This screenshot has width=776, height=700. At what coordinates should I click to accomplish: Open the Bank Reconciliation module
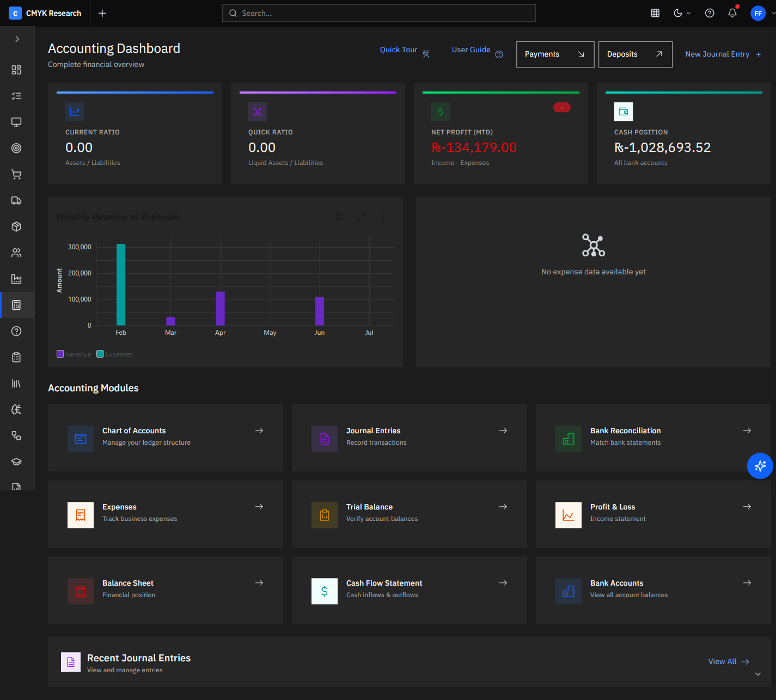[x=653, y=438]
